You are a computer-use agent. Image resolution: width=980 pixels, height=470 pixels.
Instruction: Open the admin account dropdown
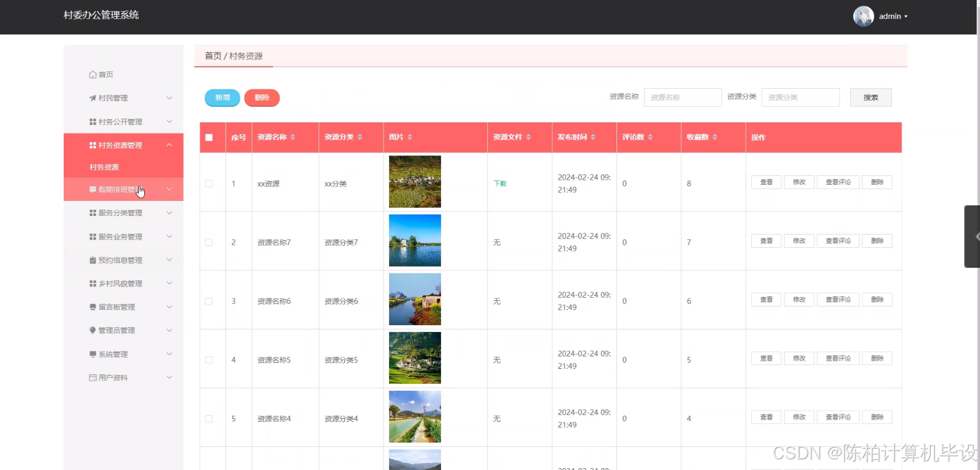893,16
